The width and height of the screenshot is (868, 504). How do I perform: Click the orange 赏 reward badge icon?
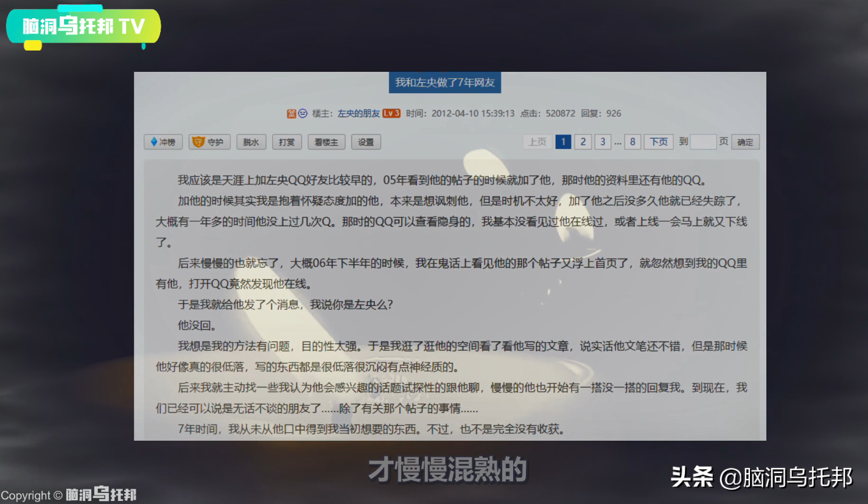coord(292,113)
